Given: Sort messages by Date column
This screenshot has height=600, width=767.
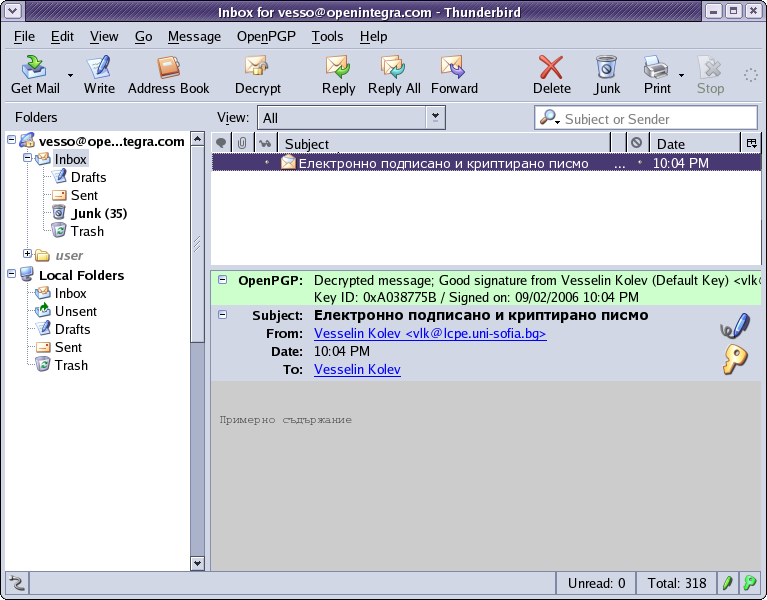Looking at the screenshot, I should point(695,143).
